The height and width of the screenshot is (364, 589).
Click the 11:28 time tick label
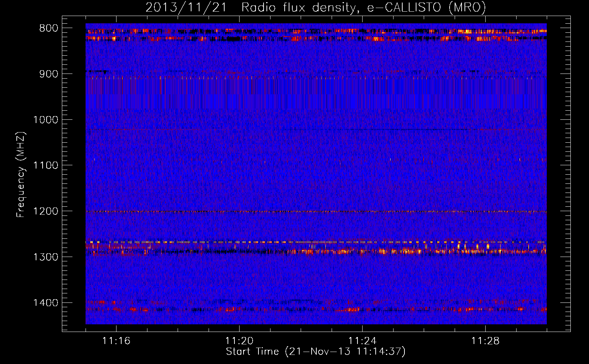(x=485, y=341)
